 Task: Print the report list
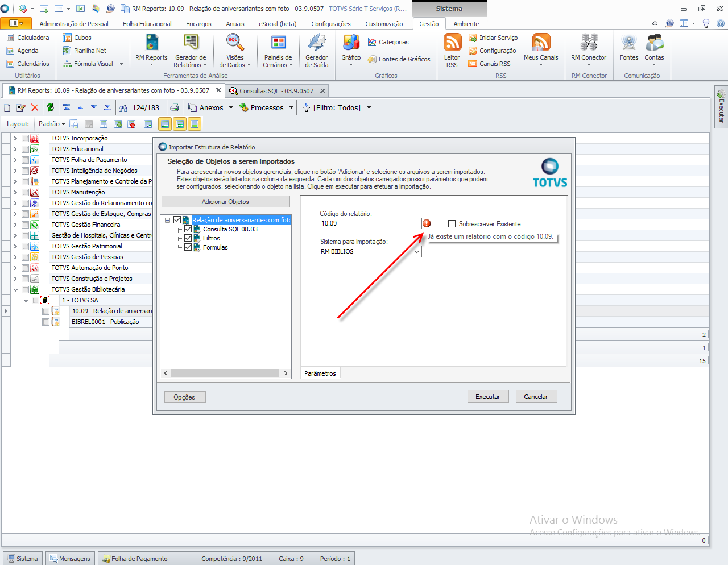click(175, 107)
